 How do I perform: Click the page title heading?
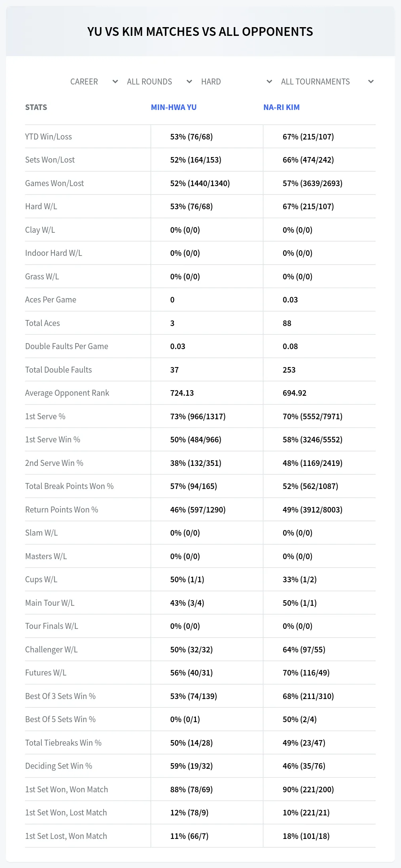tap(200, 31)
